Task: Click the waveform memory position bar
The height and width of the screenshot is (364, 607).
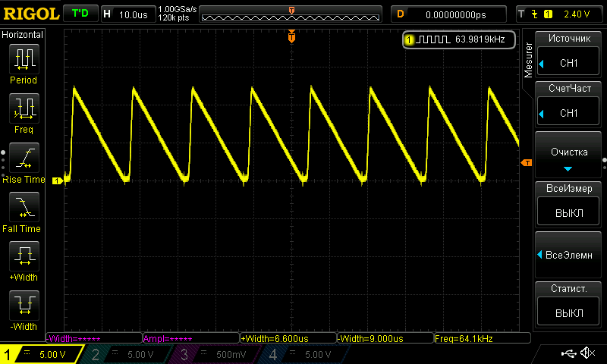Action: 292,14
